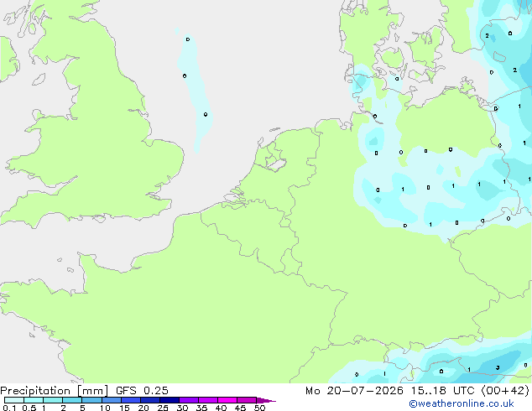The height and width of the screenshot is (411, 532).
Task: Click the 'GFS 0.25' model label
Action: click(142, 391)
